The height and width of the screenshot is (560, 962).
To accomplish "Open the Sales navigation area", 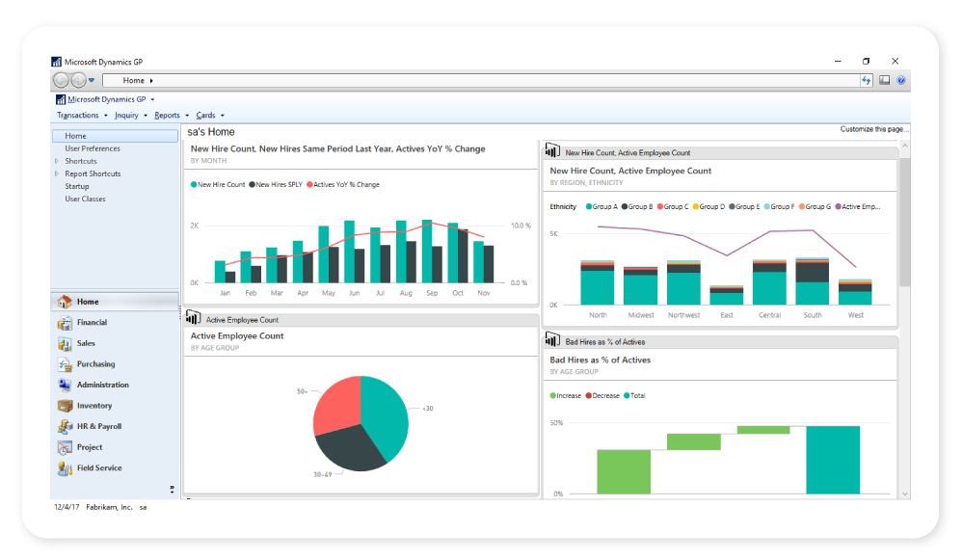I will click(x=115, y=343).
